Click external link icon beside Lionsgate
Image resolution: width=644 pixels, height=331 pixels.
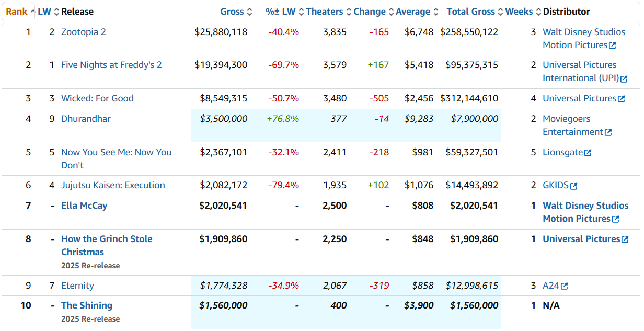coord(588,153)
